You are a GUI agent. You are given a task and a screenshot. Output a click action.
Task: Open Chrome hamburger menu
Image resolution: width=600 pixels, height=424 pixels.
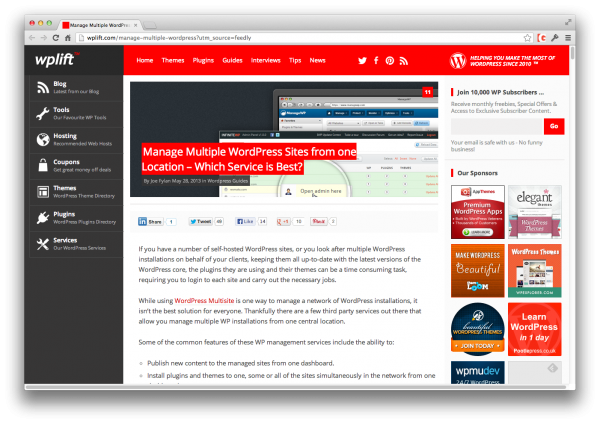568,38
